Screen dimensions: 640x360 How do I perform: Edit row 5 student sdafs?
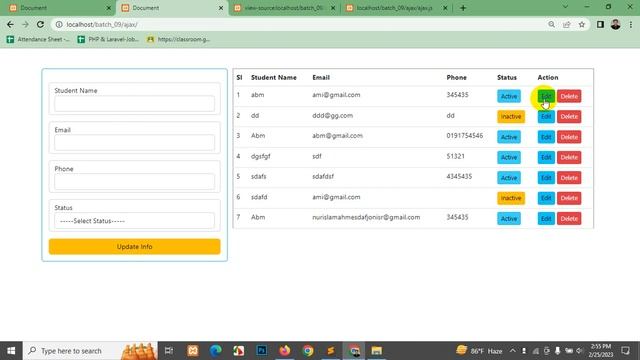(x=546, y=178)
